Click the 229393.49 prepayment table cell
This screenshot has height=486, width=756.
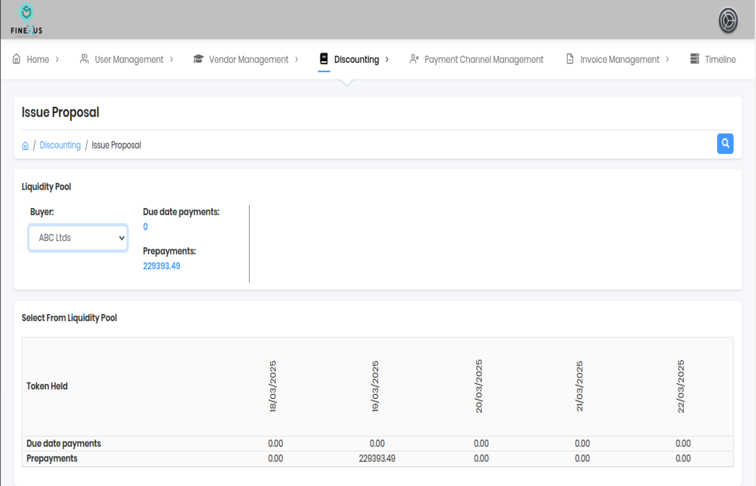coord(377,459)
